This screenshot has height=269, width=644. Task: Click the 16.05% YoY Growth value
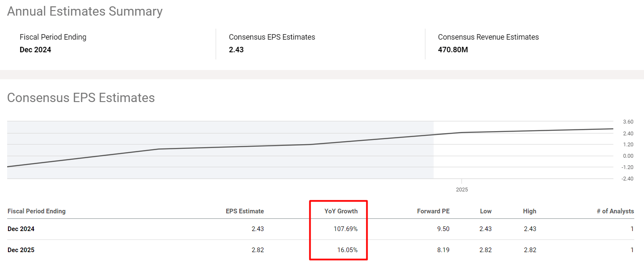[x=347, y=250]
